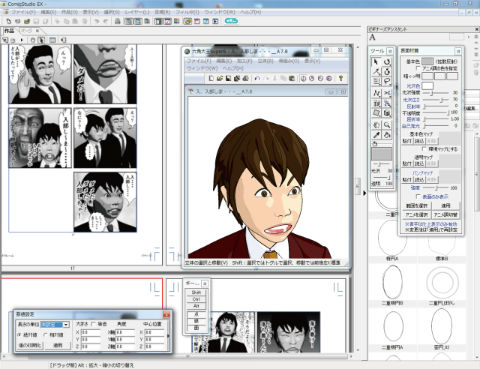
Task: Click 貼付 button under 基本色マップ
Action: coord(407,141)
